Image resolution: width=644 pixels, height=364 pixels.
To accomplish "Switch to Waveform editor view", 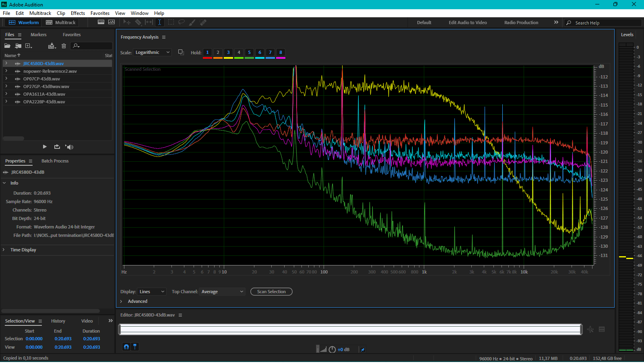I will click(x=24, y=23).
